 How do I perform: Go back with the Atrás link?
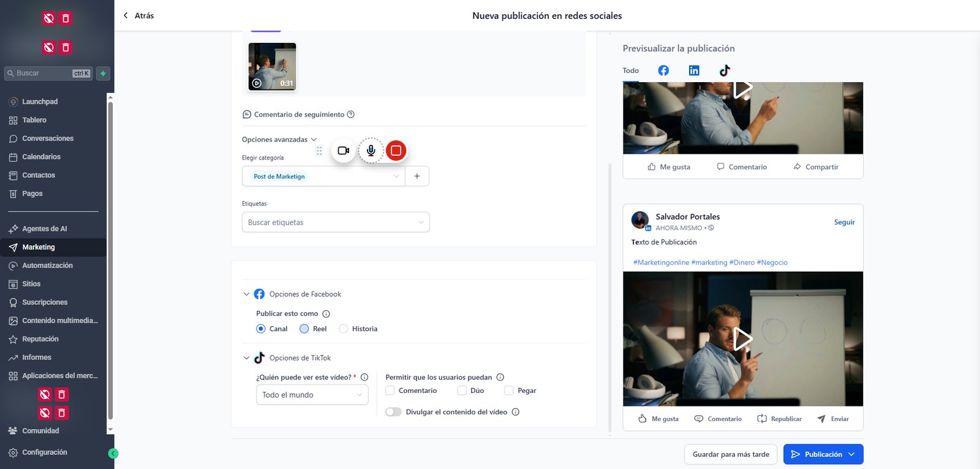click(138, 15)
